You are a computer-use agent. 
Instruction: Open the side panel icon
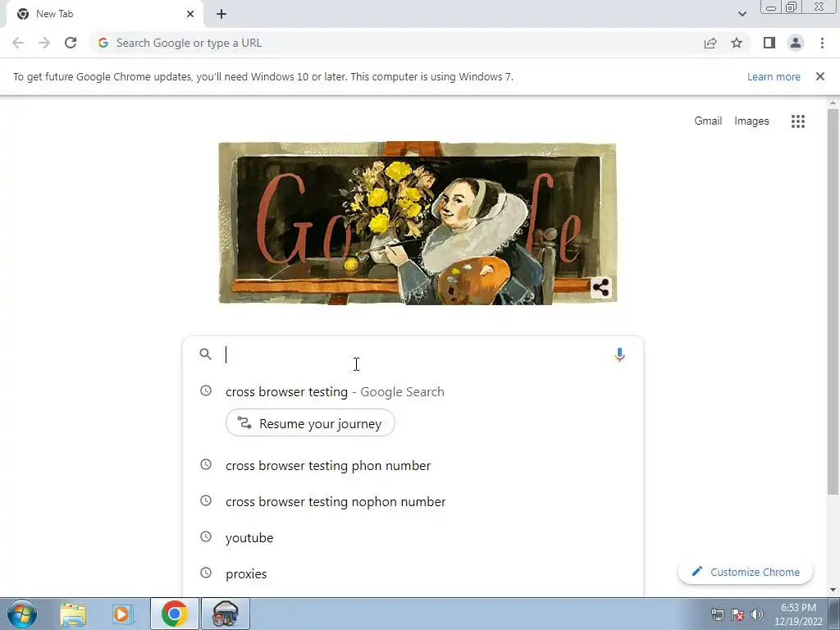click(769, 43)
